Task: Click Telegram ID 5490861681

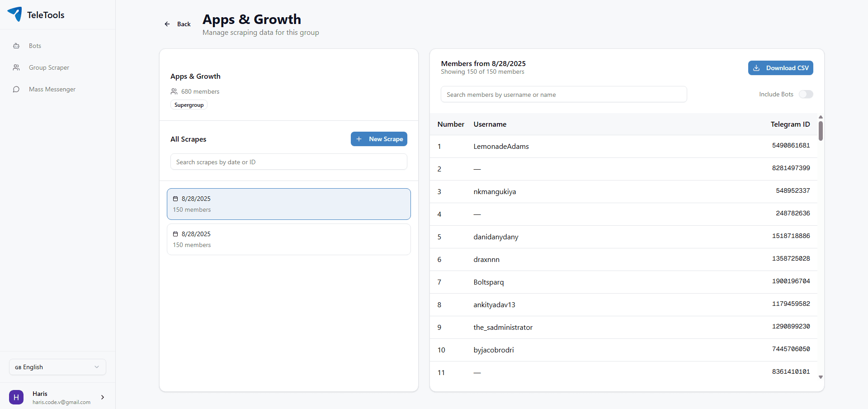Action: [791, 145]
